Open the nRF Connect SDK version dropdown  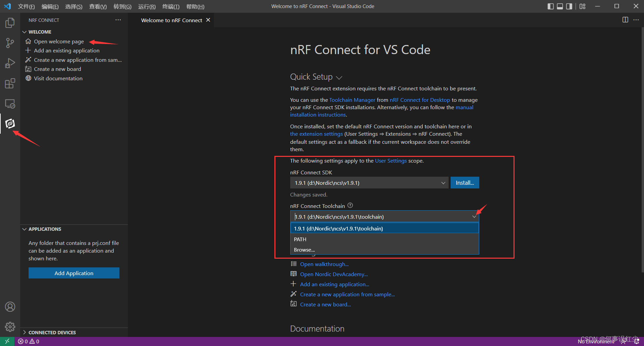369,183
